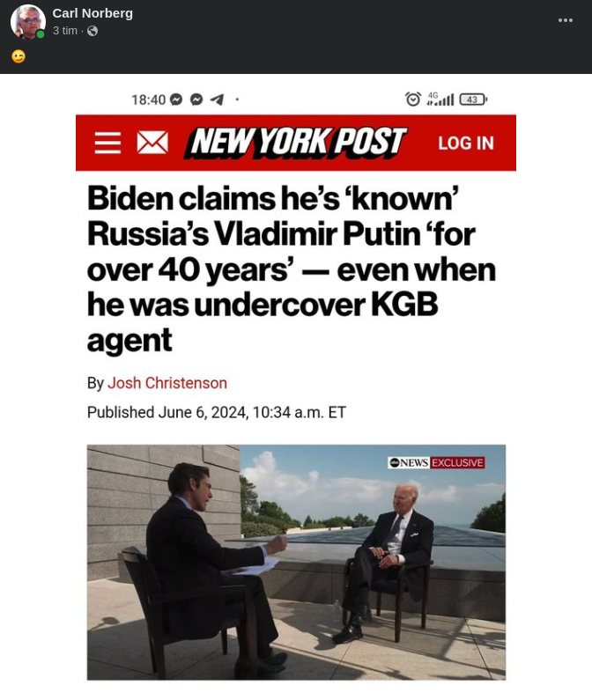Screen dimensions: 592x700
Task: Open the Carl Norberg name link
Action: coord(92,13)
